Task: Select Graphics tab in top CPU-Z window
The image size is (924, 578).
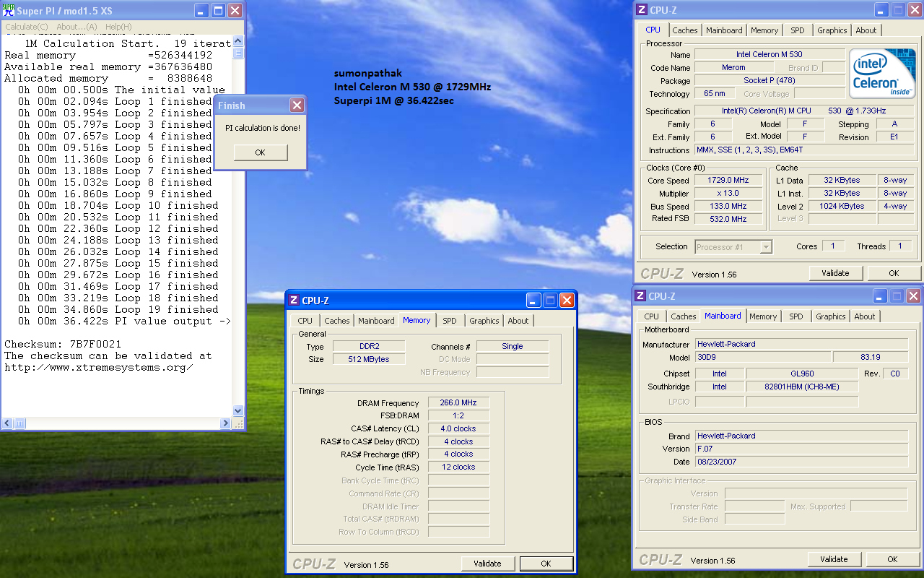Action: pos(832,30)
